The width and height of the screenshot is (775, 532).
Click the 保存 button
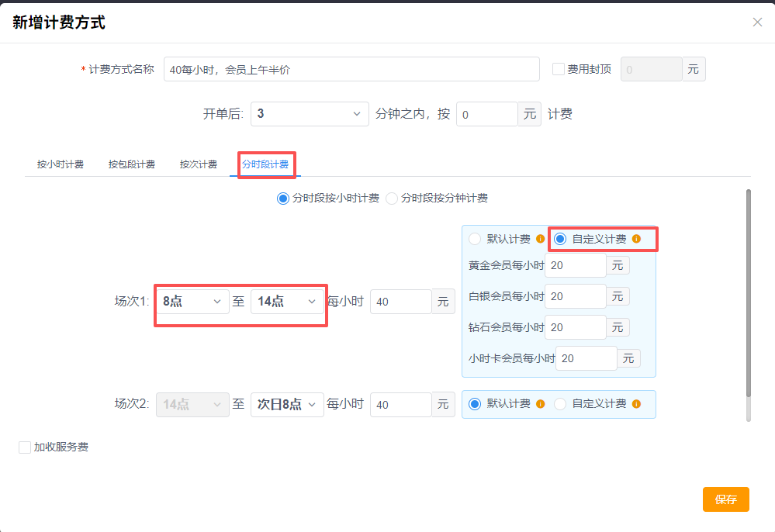pyautogui.click(x=725, y=499)
